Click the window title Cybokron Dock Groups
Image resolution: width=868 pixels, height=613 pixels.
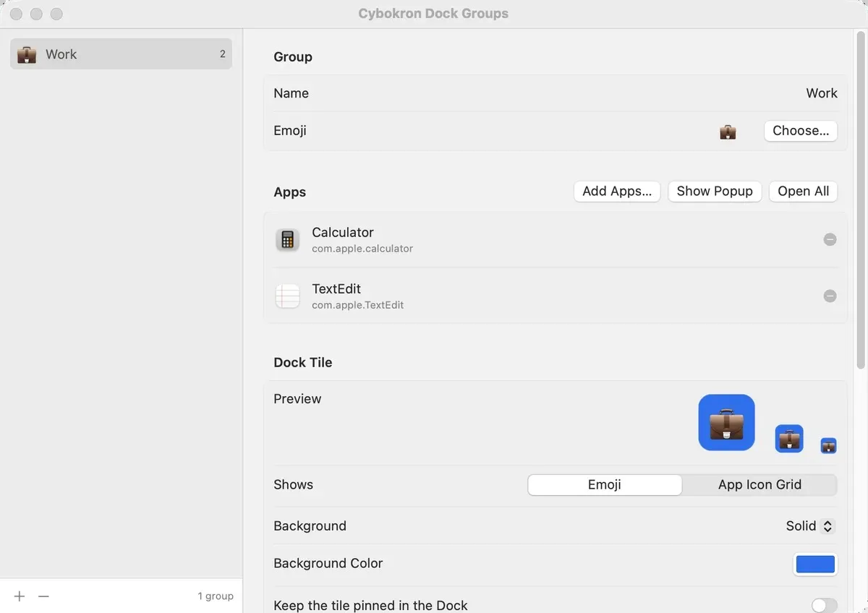[433, 14]
